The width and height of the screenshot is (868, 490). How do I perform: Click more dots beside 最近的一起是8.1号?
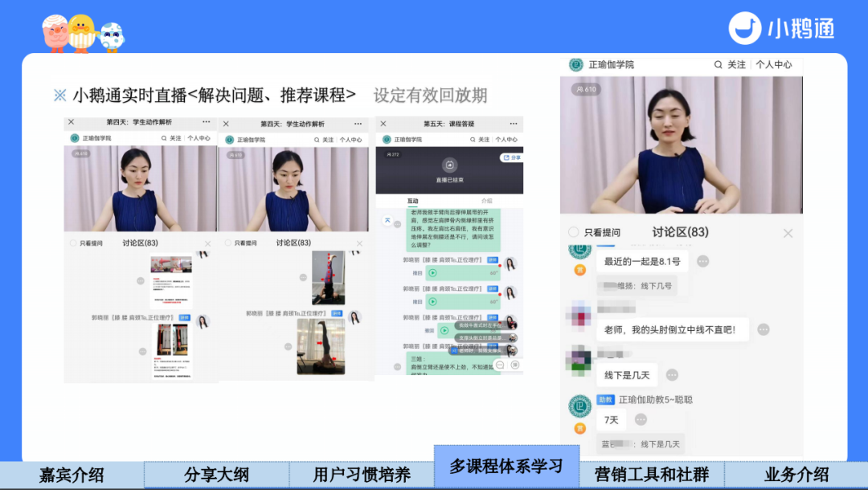point(703,261)
